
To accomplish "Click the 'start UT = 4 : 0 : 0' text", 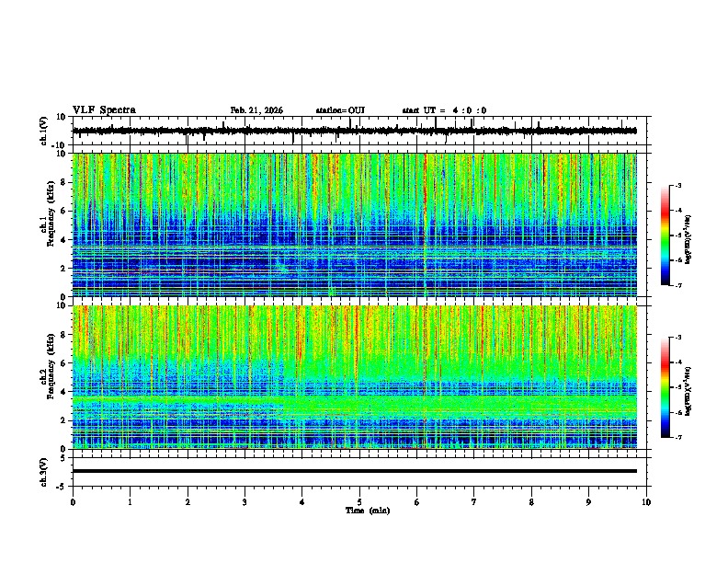I will pos(444,110).
